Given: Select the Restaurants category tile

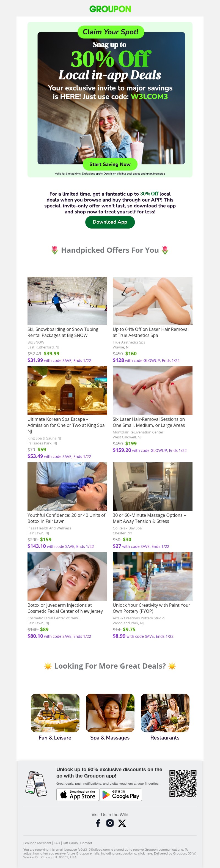Looking at the screenshot, I should coord(165,713).
